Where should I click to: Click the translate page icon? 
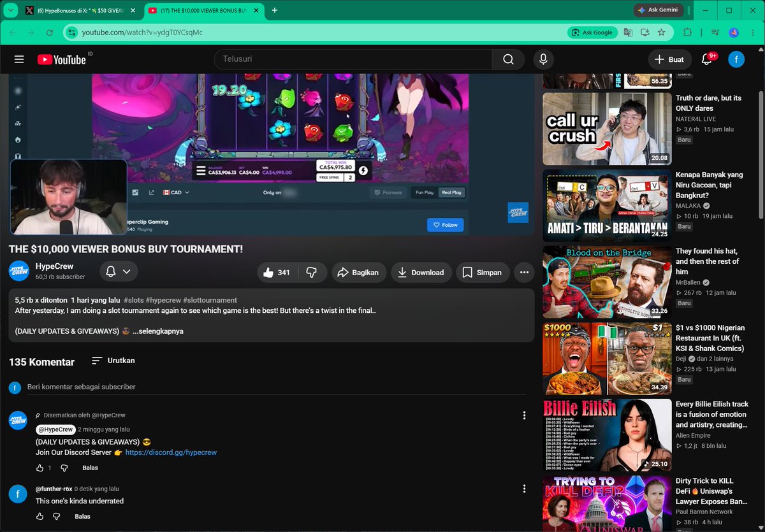(629, 32)
